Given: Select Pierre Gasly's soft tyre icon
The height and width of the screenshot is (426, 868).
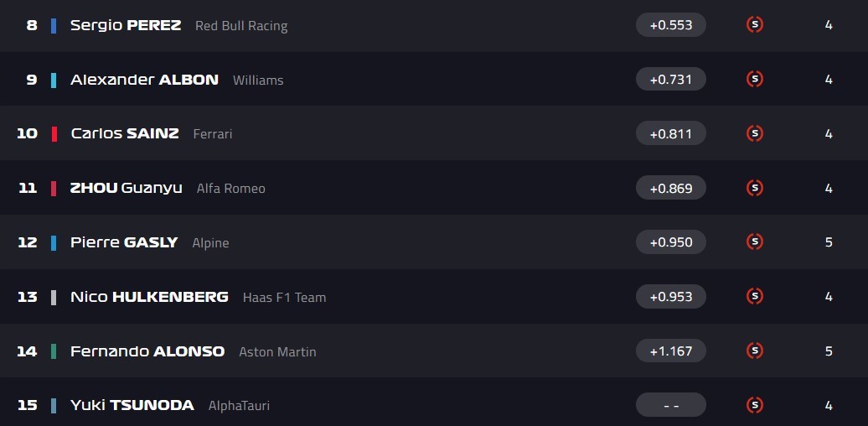Looking at the screenshot, I should point(754,242).
